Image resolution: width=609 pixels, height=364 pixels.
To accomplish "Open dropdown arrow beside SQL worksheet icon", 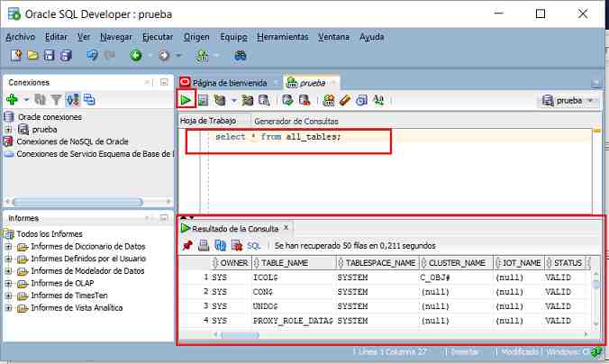I will [x=216, y=56].
